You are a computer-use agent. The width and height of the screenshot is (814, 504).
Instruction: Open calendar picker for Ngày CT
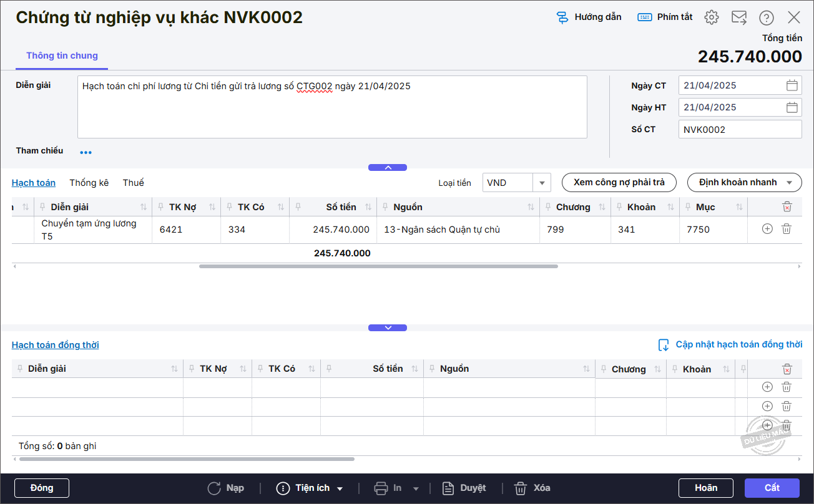[792, 85]
